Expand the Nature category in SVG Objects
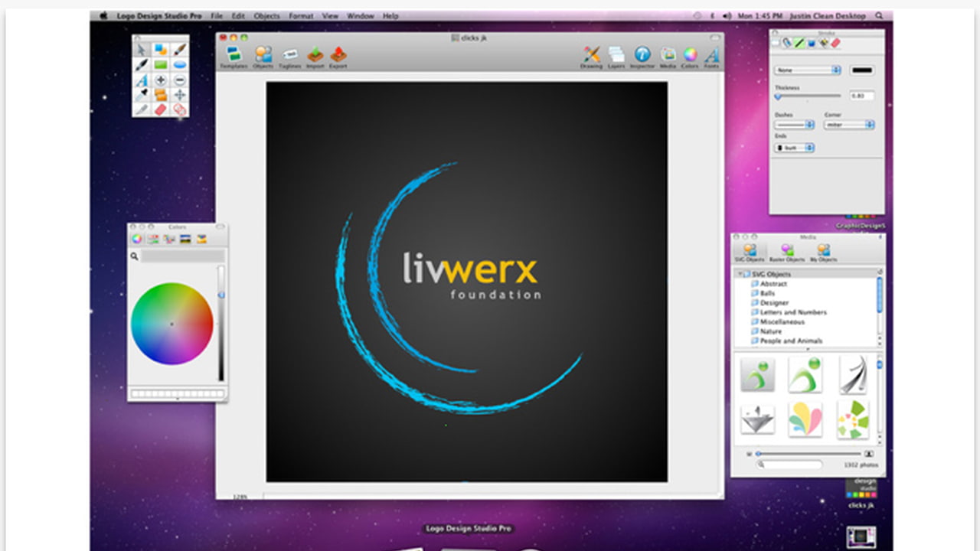 point(772,331)
